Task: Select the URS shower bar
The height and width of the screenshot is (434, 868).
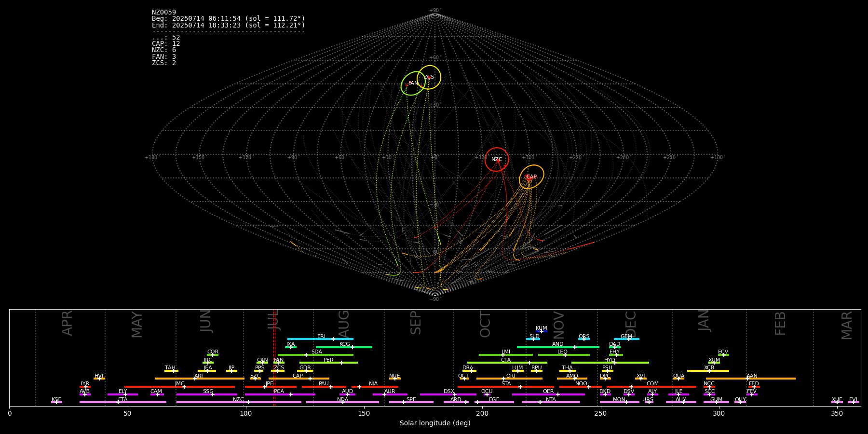Action: pyautogui.click(x=649, y=402)
